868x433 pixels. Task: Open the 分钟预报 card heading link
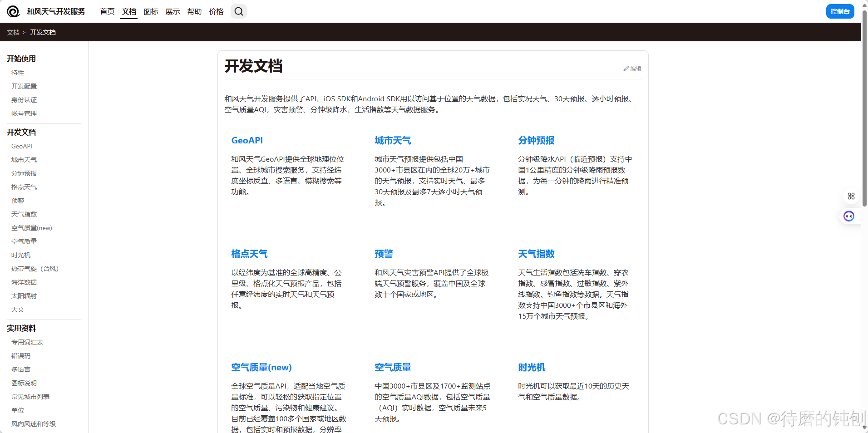(x=536, y=140)
